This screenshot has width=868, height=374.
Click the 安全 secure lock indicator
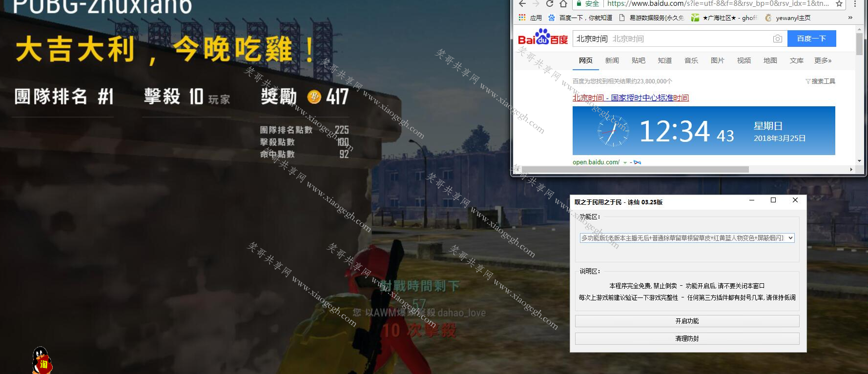click(588, 4)
